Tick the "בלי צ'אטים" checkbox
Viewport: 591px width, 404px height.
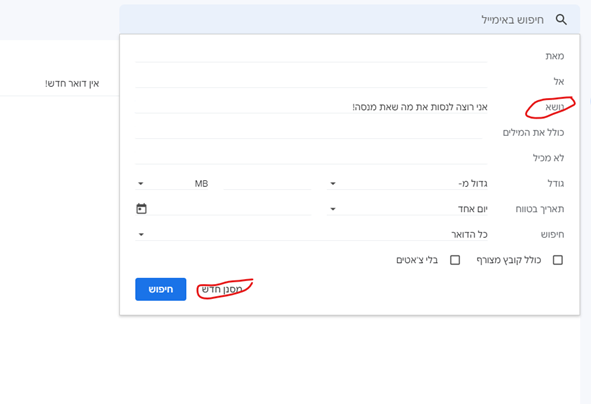pos(455,260)
